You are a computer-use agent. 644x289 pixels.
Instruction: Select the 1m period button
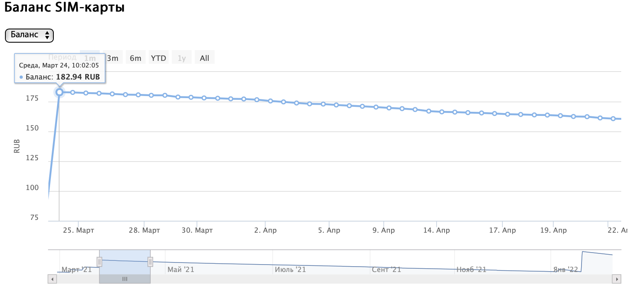tap(89, 58)
